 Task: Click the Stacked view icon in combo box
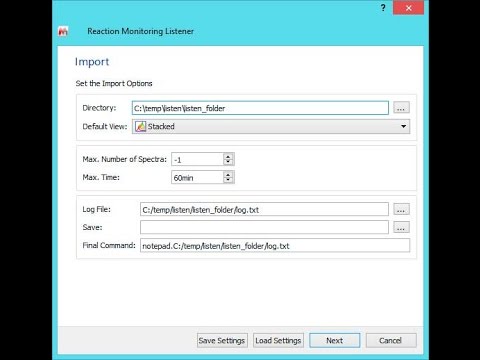(140, 126)
